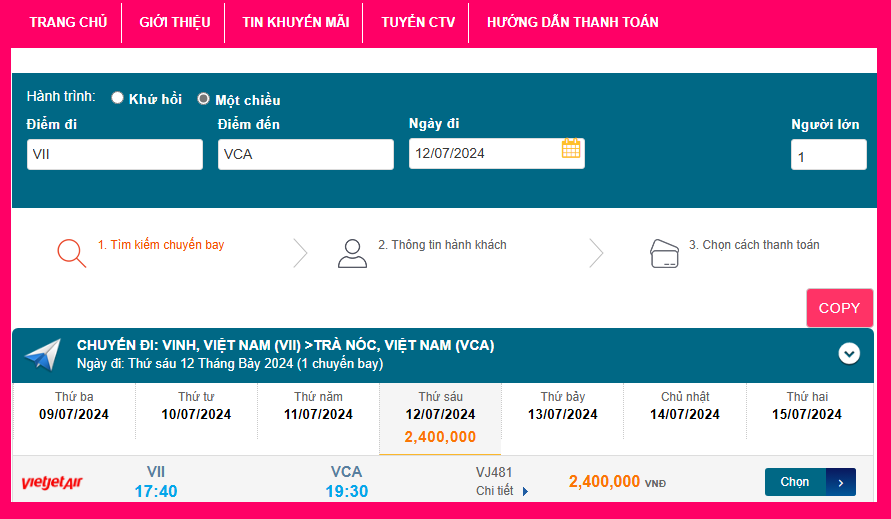891x519 pixels.
Task: Select the Một chiều one-way option
Action: [203, 99]
